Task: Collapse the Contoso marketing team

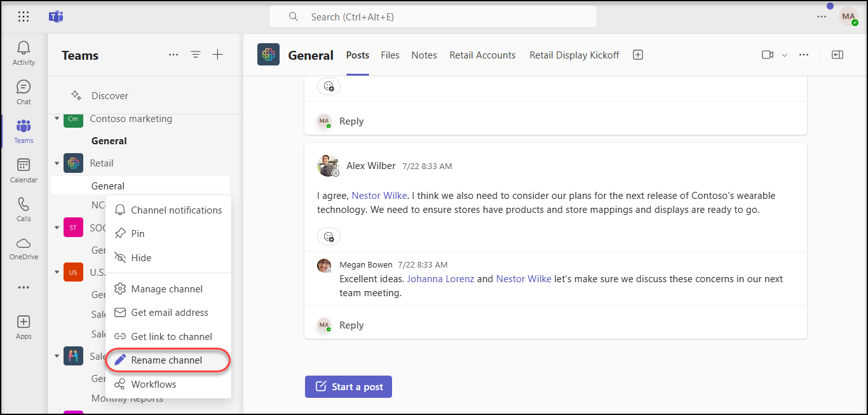Action: coord(57,119)
